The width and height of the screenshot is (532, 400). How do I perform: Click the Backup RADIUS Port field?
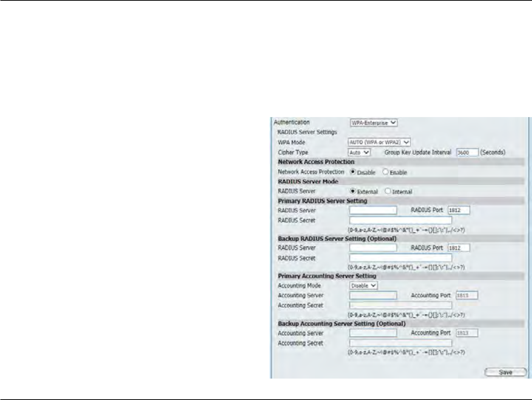[459, 248]
